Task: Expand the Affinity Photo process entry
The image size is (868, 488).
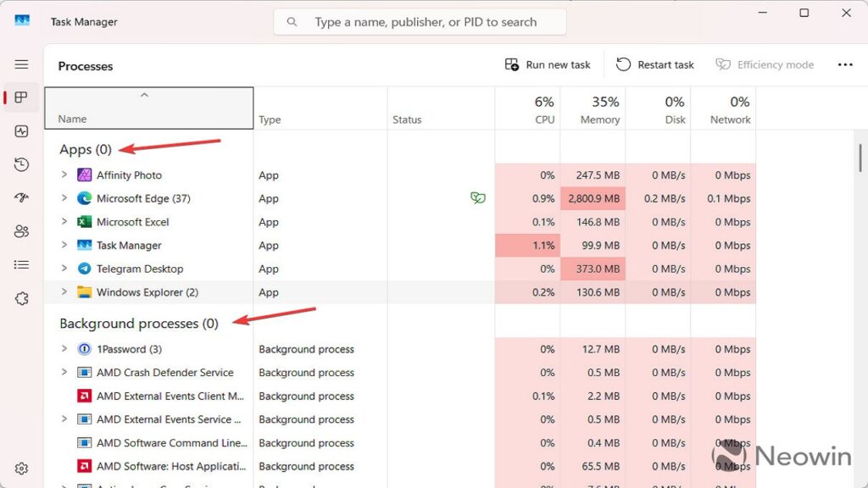Action: [x=64, y=175]
